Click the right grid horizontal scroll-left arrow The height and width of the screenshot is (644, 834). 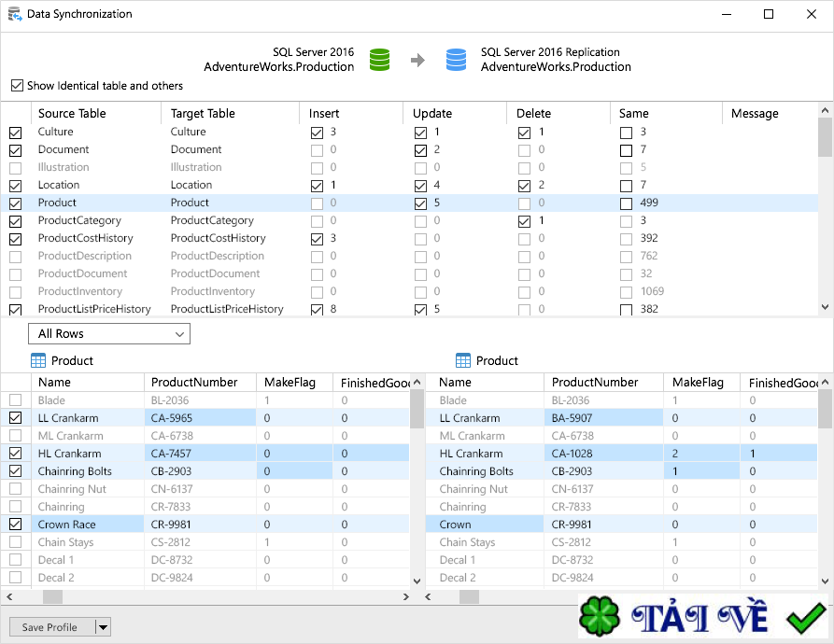pos(428,596)
